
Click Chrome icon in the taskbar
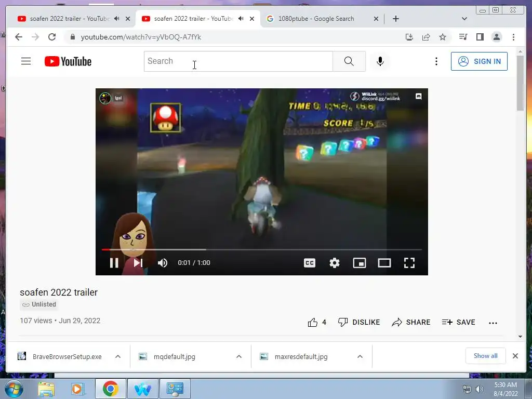click(x=110, y=389)
